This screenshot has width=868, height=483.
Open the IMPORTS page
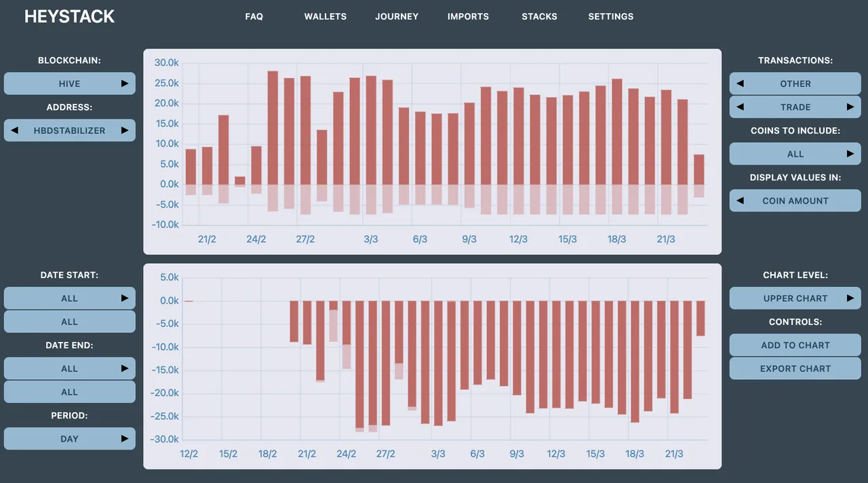tap(468, 16)
